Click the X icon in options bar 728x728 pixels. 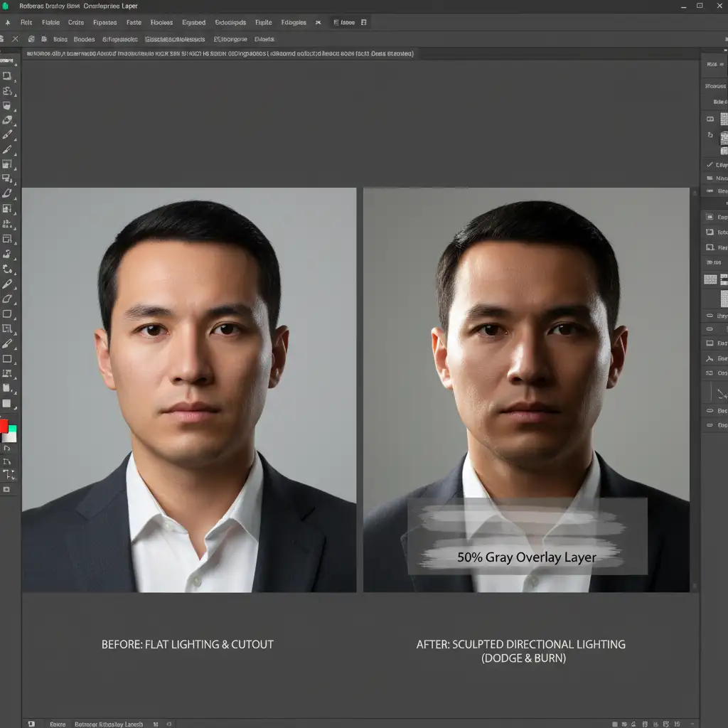click(15, 39)
